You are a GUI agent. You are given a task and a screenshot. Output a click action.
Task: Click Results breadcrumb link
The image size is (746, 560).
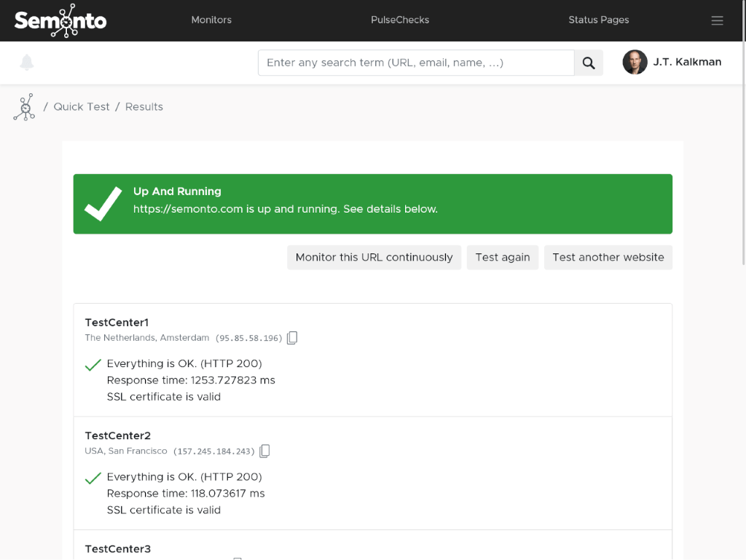pos(144,107)
